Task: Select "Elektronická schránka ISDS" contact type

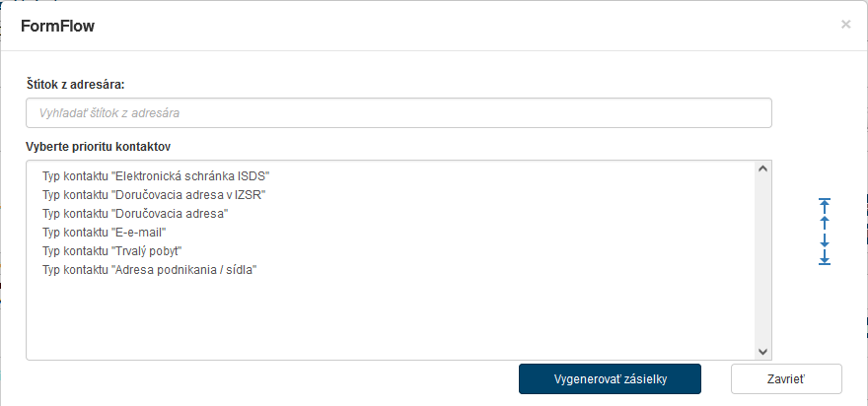Action: (x=156, y=175)
